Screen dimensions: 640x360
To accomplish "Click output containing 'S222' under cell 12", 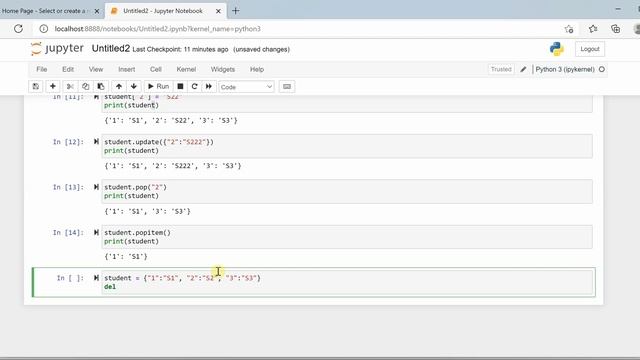I will tap(173, 166).
